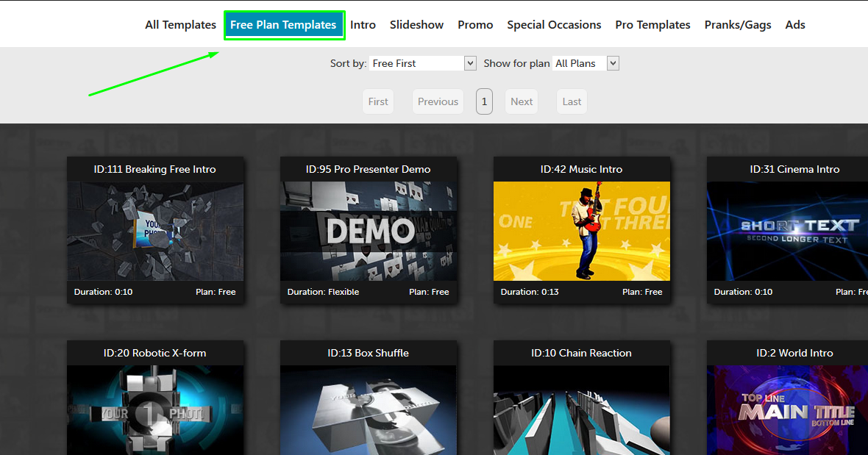Select the Pranks/Gags category
This screenshot has height=455, width=868.
click(x=738, y=24)
